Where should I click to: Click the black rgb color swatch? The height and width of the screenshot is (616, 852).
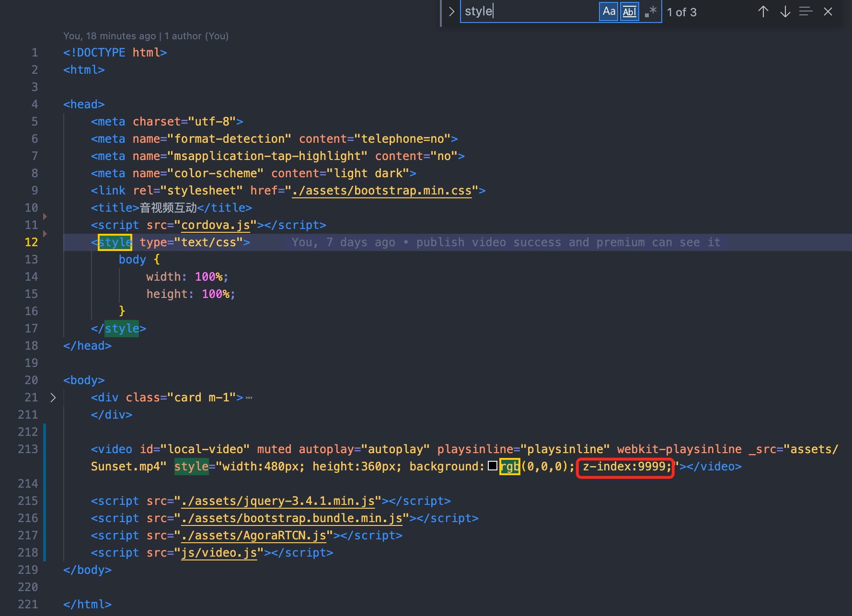[492, 466]
